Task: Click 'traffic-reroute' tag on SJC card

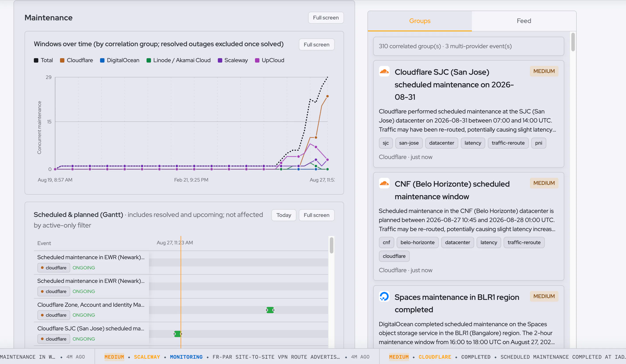Action: point(508,143)
